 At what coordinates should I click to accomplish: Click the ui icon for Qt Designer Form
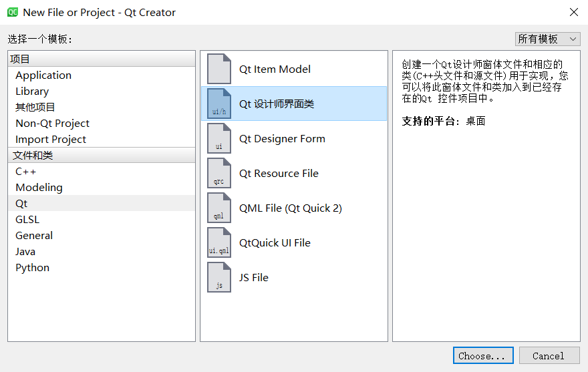pyautogui.click(x=219, y=138)
